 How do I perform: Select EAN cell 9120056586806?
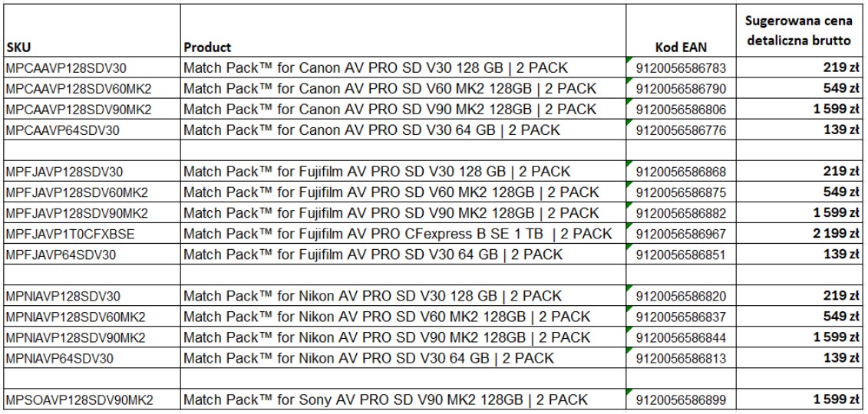[x=681, y=109]
